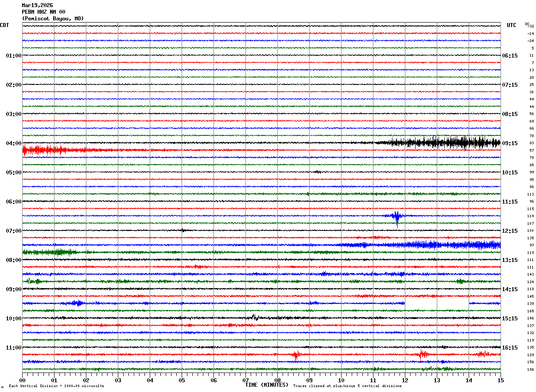
Task: Click the DC offset value 83
Action: click(x=532, y=143)
